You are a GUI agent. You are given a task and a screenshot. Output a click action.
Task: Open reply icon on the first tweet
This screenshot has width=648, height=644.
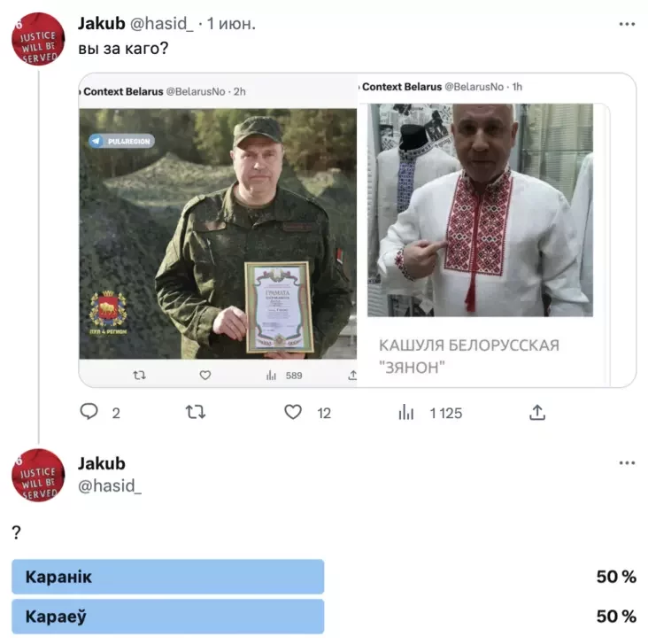coord(89,412)
